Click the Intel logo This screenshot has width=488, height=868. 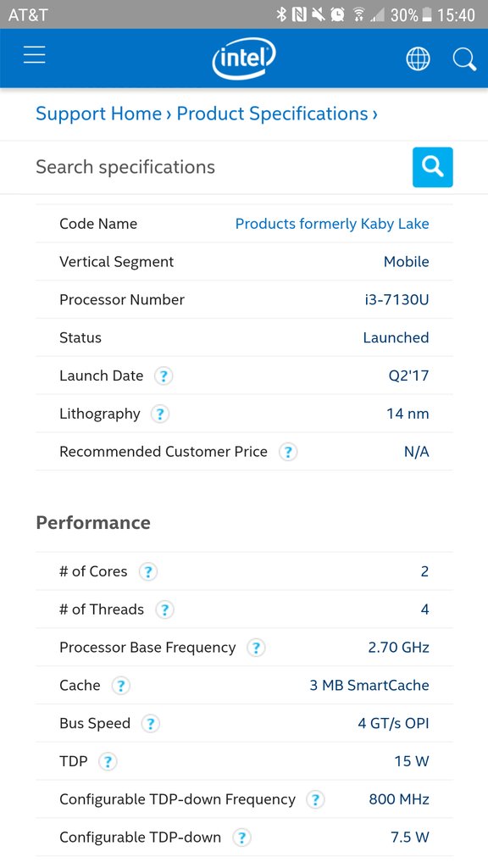pyautogui.click(x=243, y=58)
